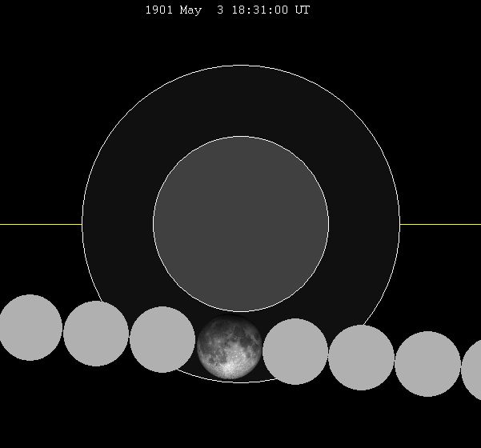Select the leftmost gray moon disc
The height and width of the screenshot is (448, 481).
point(30,327)
